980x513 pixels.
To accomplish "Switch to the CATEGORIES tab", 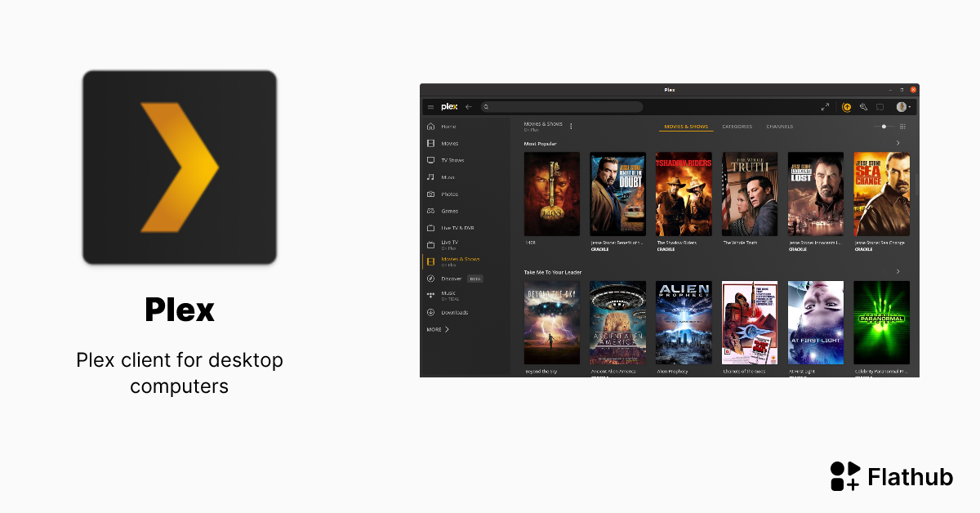I will point(737,127).
